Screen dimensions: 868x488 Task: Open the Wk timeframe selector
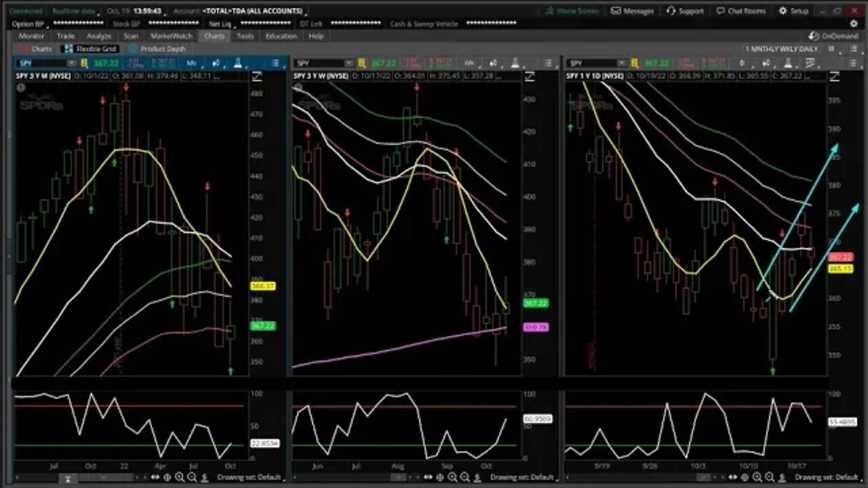(x=470, y=63)
